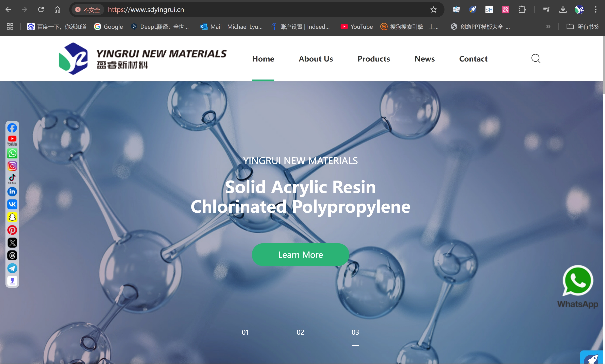Click the browser back arrow
Viewport: 605px width, 364px height.
click(8, 10)
